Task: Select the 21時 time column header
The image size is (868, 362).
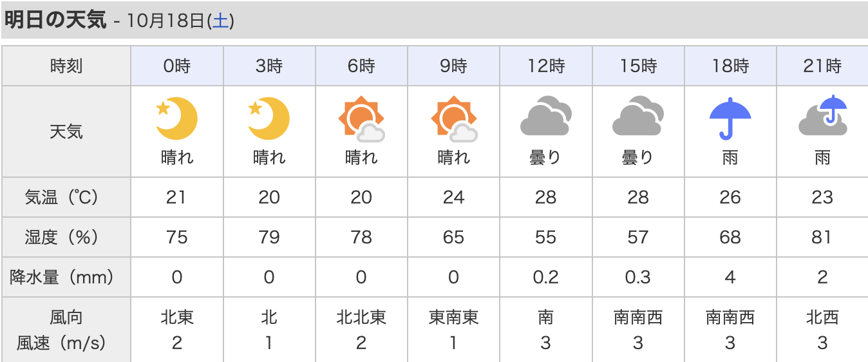Action: [x=822, y=66]
